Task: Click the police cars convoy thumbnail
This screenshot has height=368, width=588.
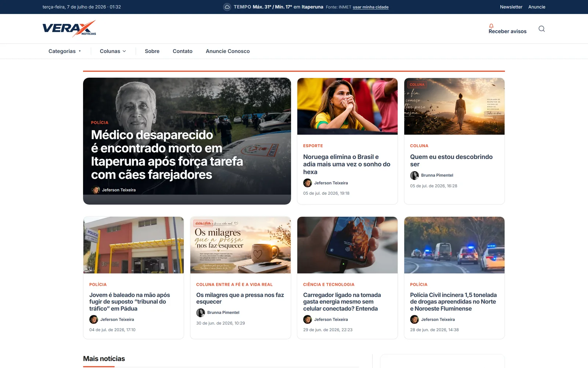Action: pos(454,245)
